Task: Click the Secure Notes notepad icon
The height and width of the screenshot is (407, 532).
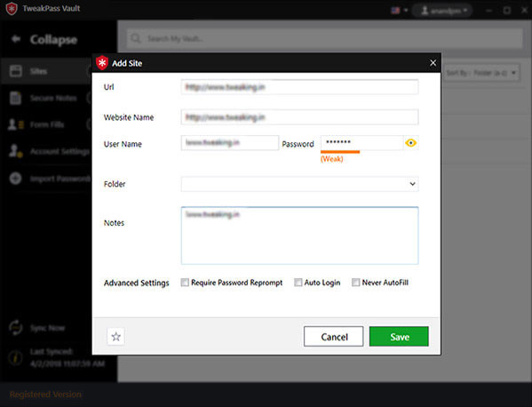Action: point(15,98)
